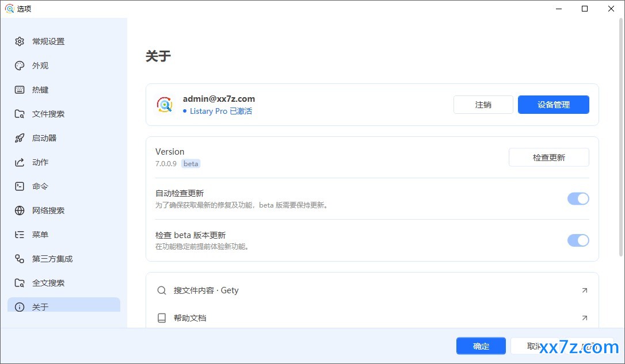This screenshot has width=625, height=364.
Task: Click the gear icon for 常规设置
Action: pyautogui.click(x=20, y=41)
